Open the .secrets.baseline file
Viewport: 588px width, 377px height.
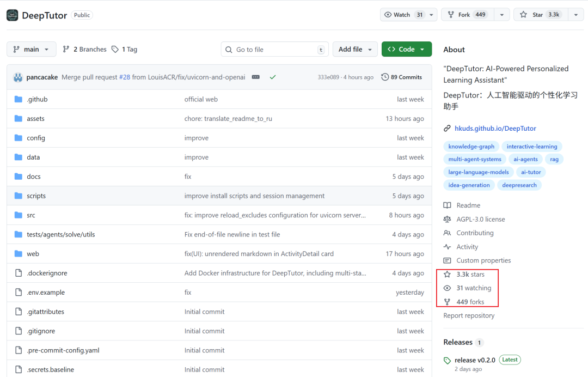(x=50, y=369)
